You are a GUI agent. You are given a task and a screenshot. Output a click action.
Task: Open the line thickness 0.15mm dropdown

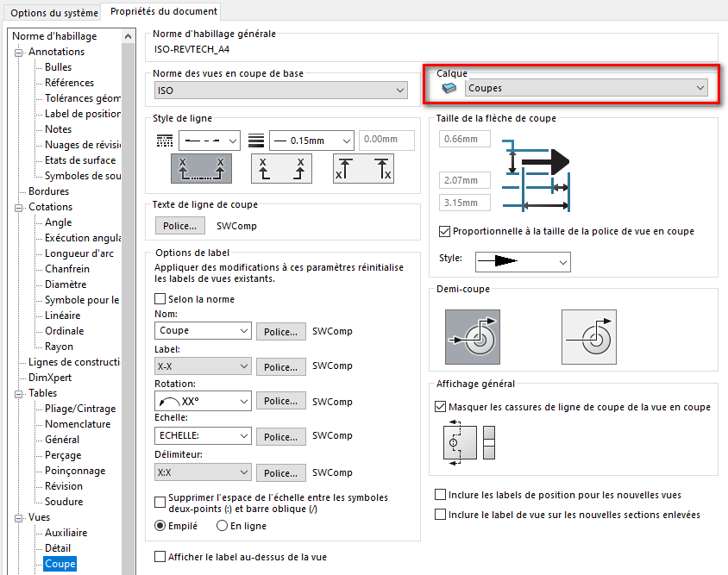(x=311, y=140)
